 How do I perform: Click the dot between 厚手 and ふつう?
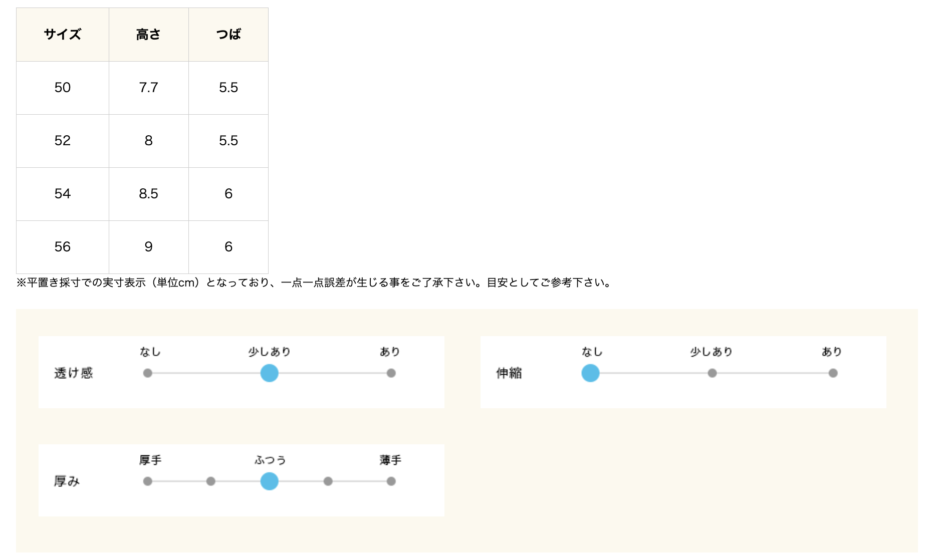click(x=211, y=481)
